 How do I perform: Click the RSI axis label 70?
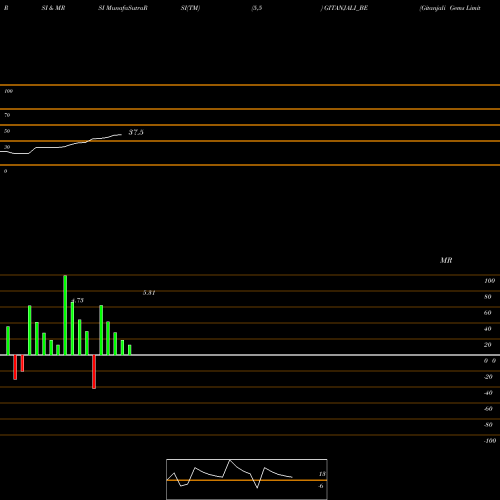click(7, 115)
